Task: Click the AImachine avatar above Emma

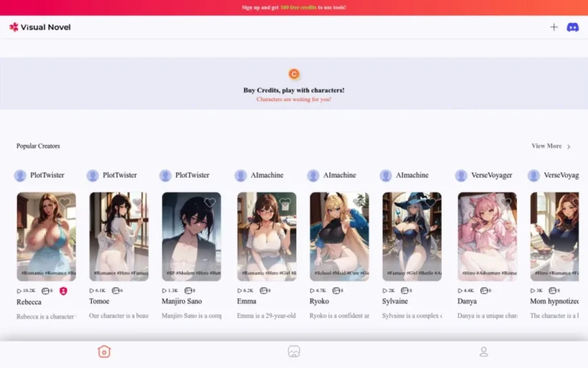Action: [240, 176]
